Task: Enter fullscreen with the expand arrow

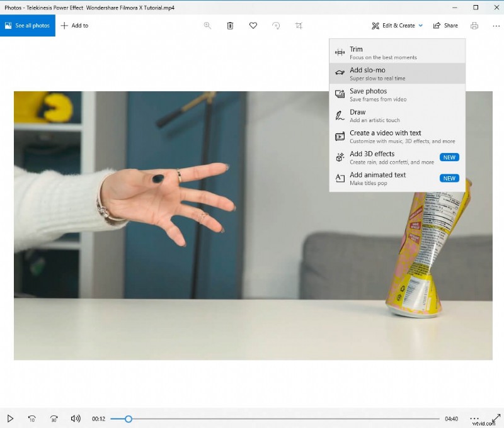Action: click(495, 418)
